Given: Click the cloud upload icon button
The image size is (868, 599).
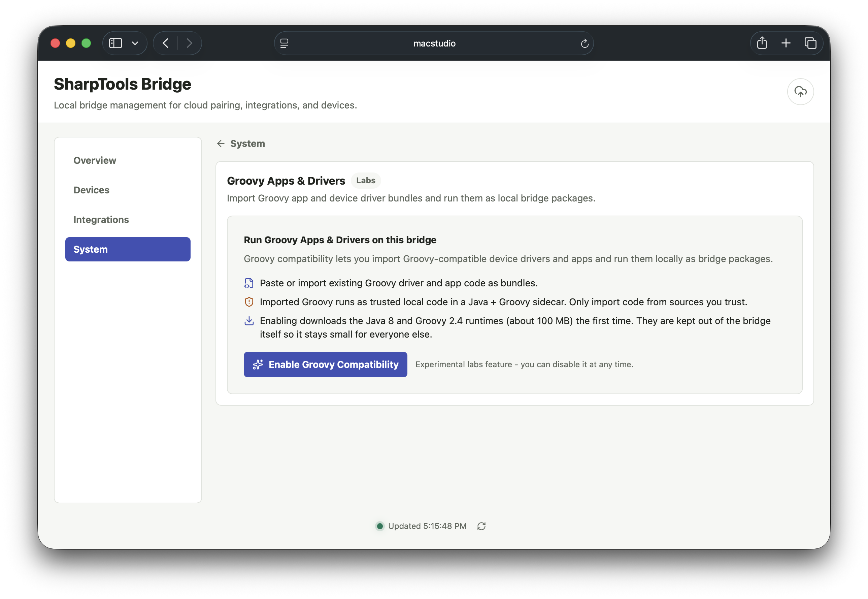Looking at the screenshot, I should click(800, 92).
